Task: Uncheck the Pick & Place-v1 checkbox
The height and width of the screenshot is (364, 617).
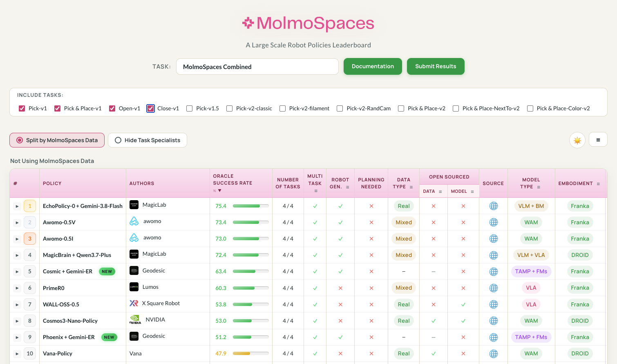Action: [58, 108]
